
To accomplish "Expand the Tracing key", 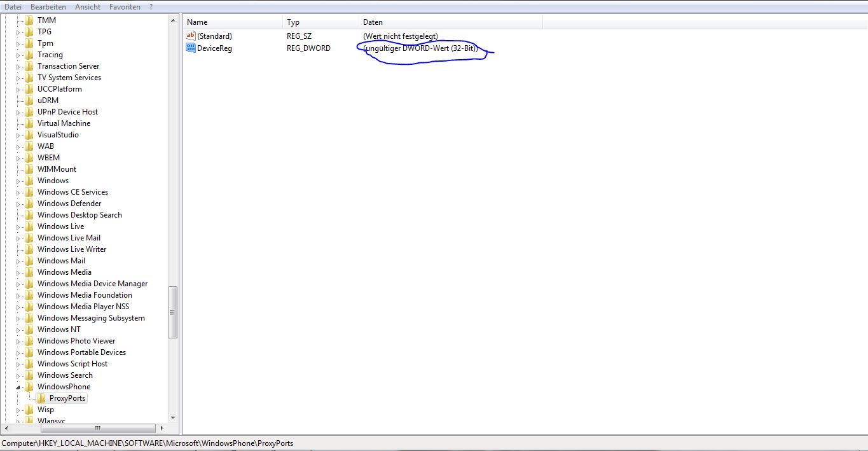I will tap(18, 55).
